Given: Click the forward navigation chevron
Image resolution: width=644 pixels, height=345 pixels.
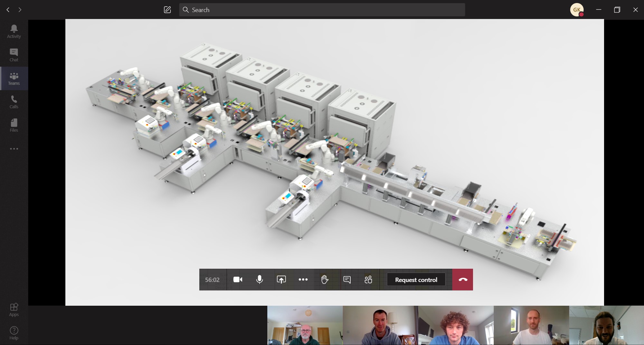Looking at the screenshot, I should pyautogui.click(x=20, y=10).
